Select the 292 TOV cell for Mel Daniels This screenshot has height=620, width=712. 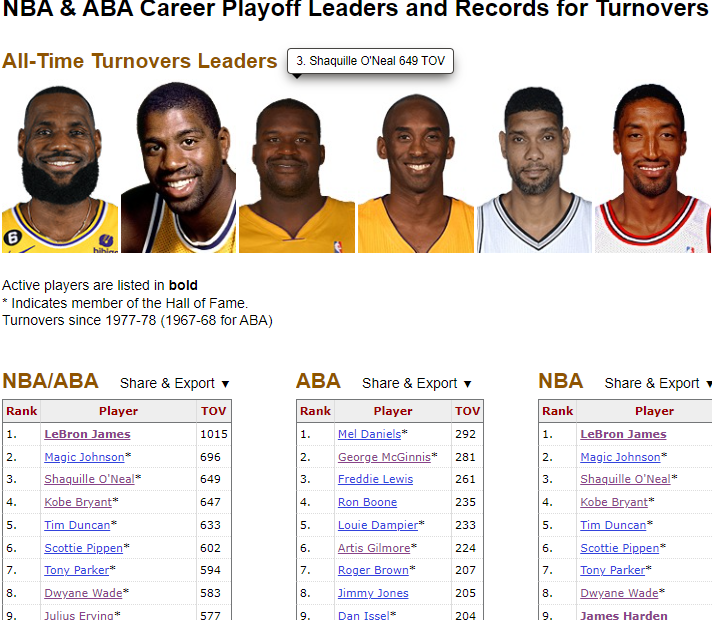pyautogui.click(x=467, y=434)
